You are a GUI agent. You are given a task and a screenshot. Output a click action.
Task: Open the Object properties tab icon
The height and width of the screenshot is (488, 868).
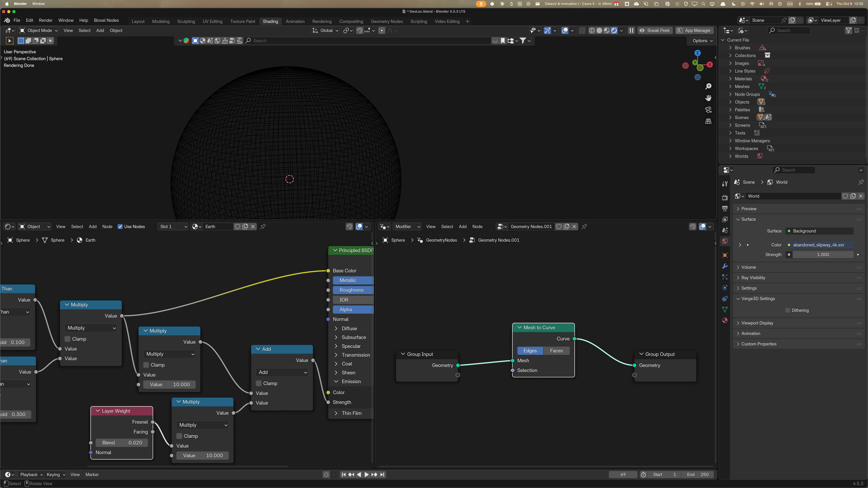pos(725,255)
